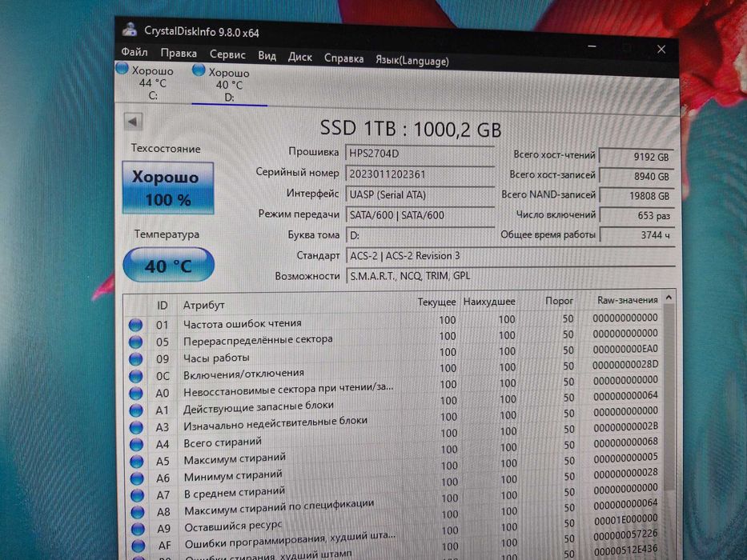Open the Диск menu

(299, 57)
